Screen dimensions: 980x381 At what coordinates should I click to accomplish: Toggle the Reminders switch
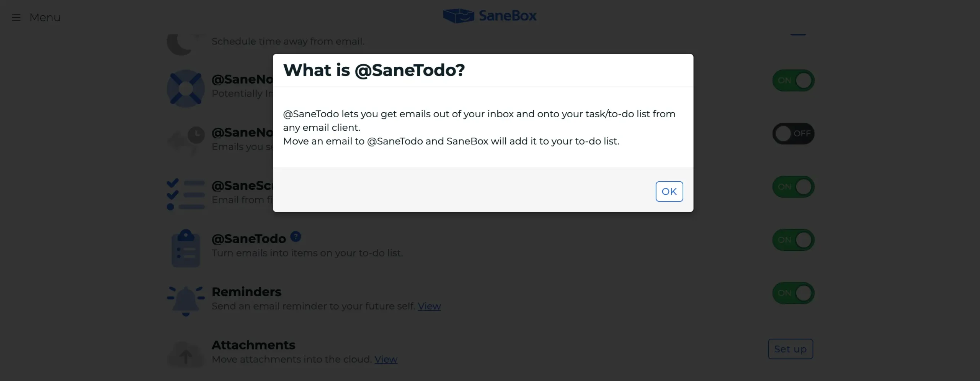pos(793,293)
